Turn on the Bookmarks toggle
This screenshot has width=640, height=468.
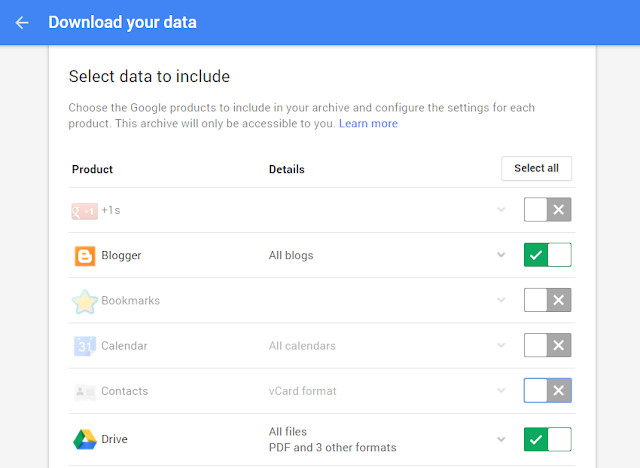[547, 300]
